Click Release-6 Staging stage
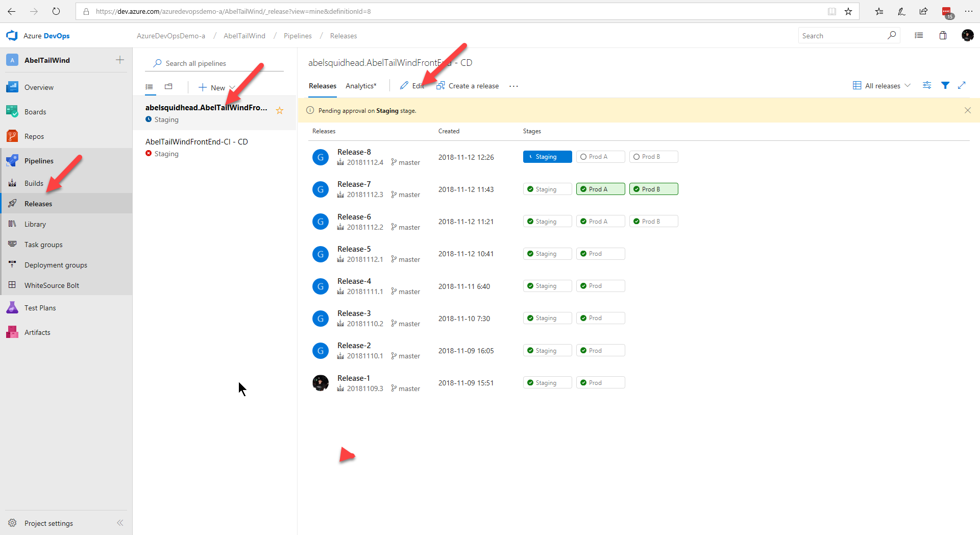Viewport: 980px width, 535px height. [x=547, y=222]
